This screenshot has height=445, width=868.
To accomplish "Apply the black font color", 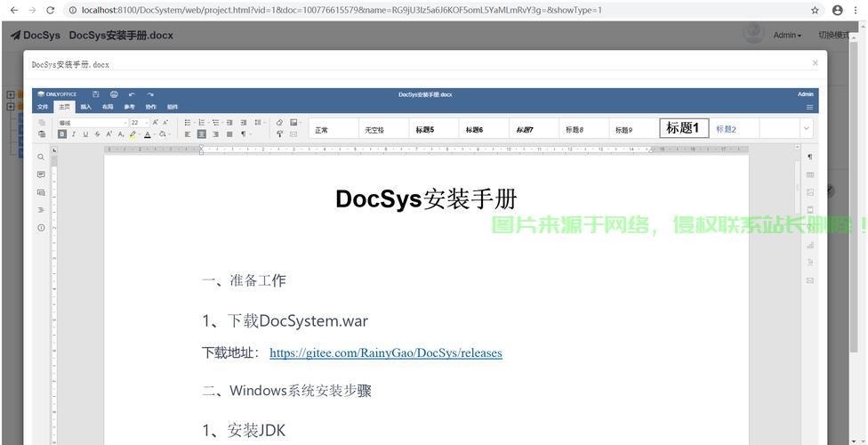I will 148,134.
